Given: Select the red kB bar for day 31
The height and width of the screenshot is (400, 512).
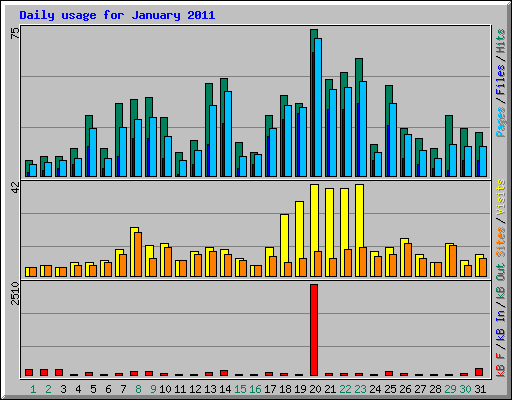Looking at the screenshot, I should click(x=479, y=372).
